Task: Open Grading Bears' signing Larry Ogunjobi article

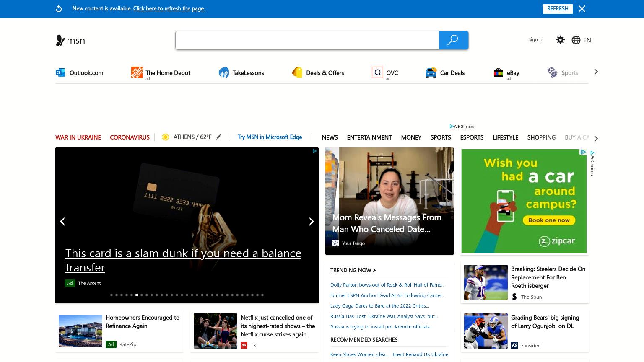Action: pos(545,322)
